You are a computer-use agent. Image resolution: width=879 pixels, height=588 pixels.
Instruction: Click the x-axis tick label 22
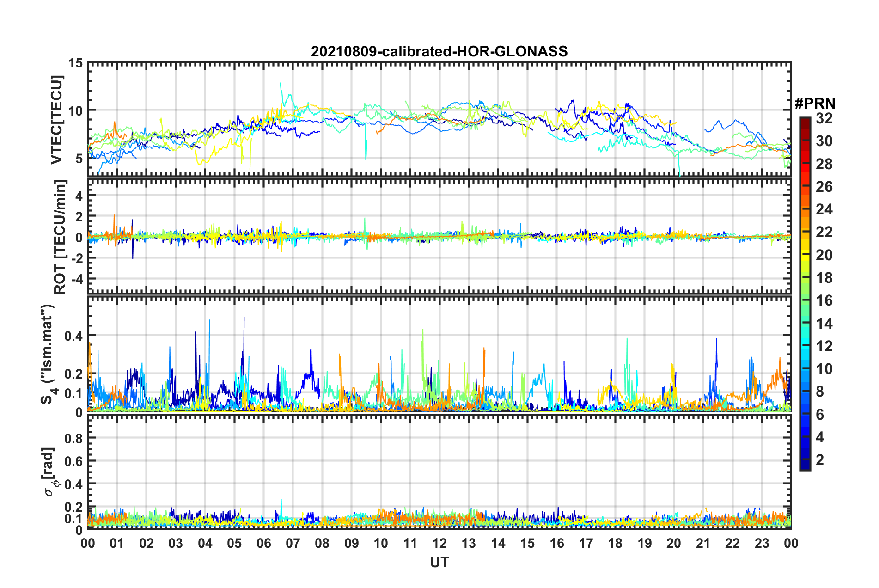point(732,544)
